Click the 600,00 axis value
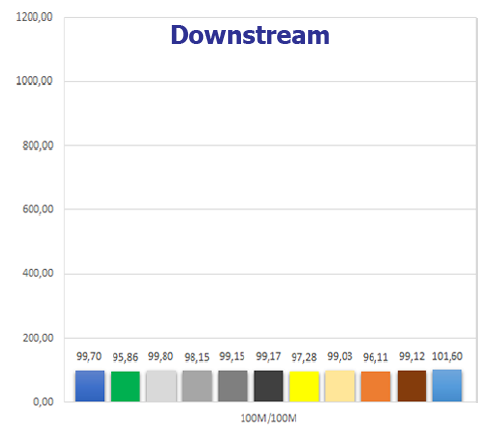Image resolution: width=499 pixels, height=431 pixels. 38,209
